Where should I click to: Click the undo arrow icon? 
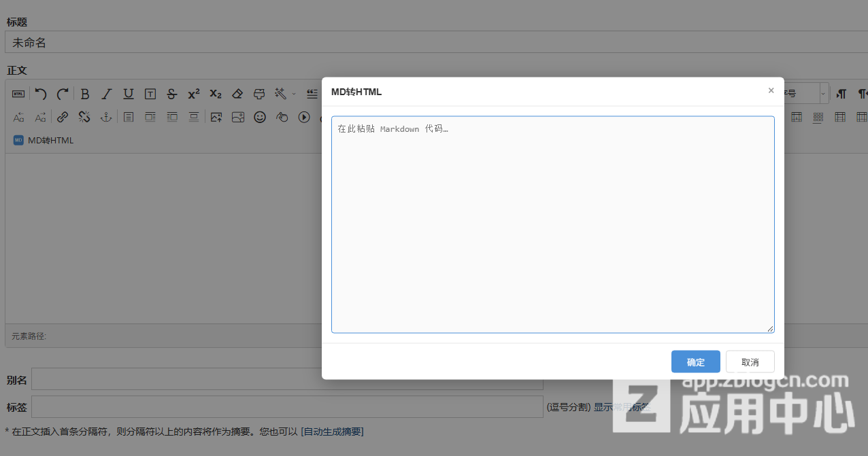point(41,94)
